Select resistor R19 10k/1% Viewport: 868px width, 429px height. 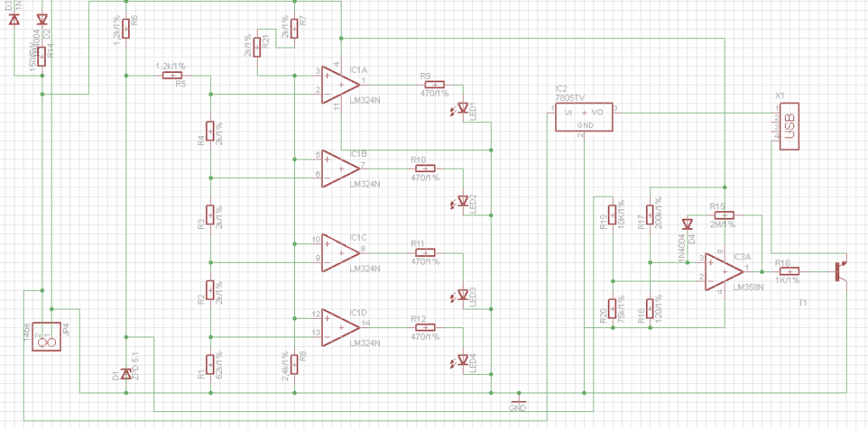(x=612, y=214)
